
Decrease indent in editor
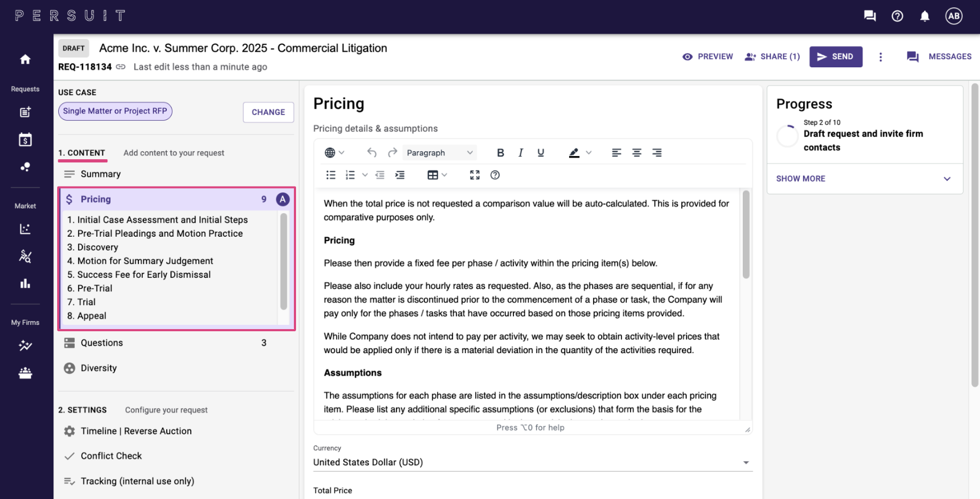pyautogui.click(x=379, y=175)
